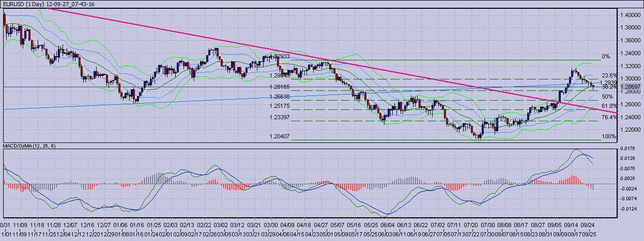Select the 0% Fibonacci level label
This screenshot has width=644, height=241.
click(606, 56)
